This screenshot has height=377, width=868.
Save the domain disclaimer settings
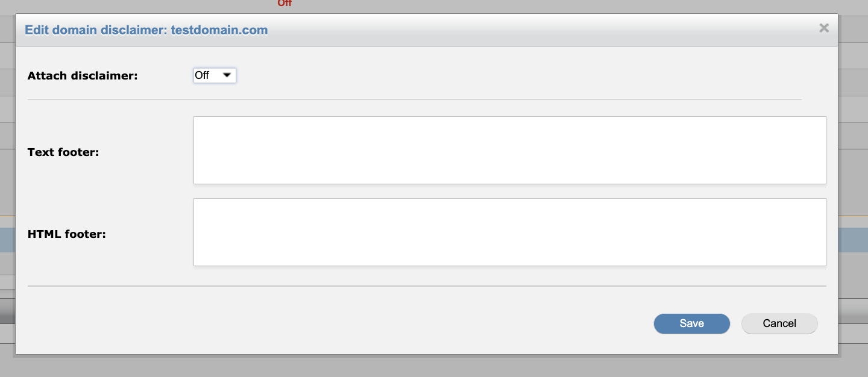click(x=691, y=323)
